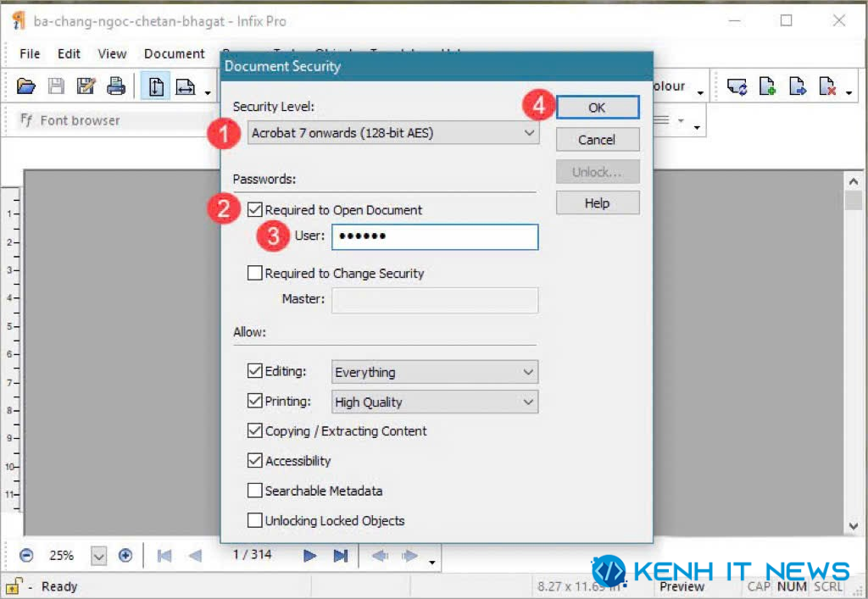The width and height of the screenshot is (868, 599).
Task: Zoom in with the plus magnifier icon
Action: pos(125,555)
